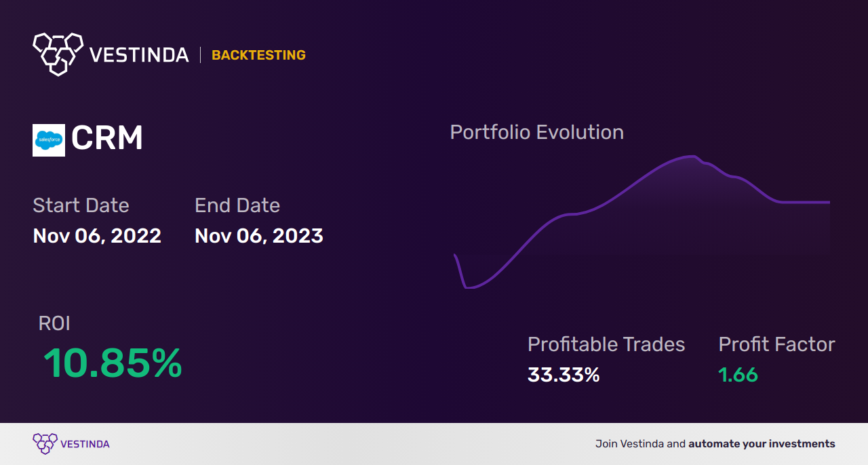Select the BACKTESTING label
The height and width of the screenshot is (465, 868).
tap(258, 56)
